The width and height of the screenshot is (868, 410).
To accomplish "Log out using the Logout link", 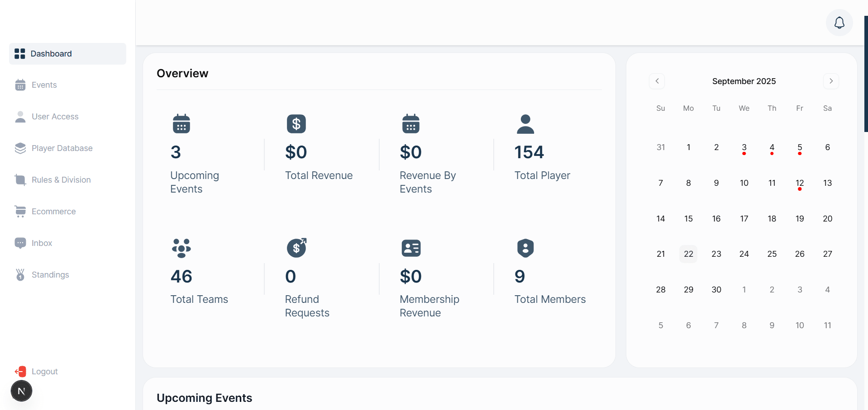I will coord(44,372).
